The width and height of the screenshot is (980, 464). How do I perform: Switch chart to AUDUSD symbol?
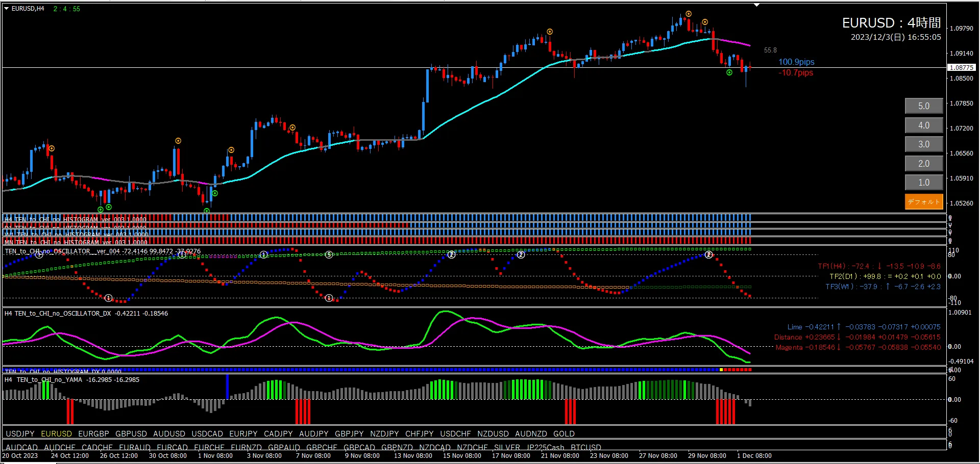point(169,434)
